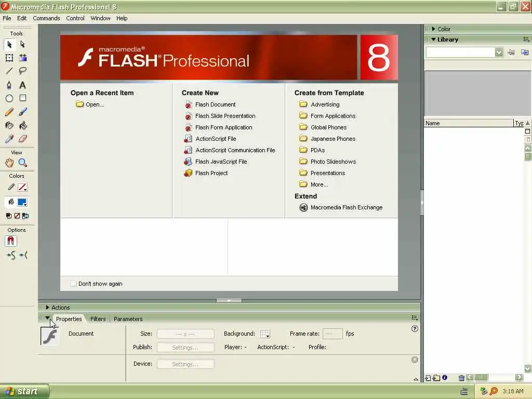Select the Oval tool

coord(9,98)
